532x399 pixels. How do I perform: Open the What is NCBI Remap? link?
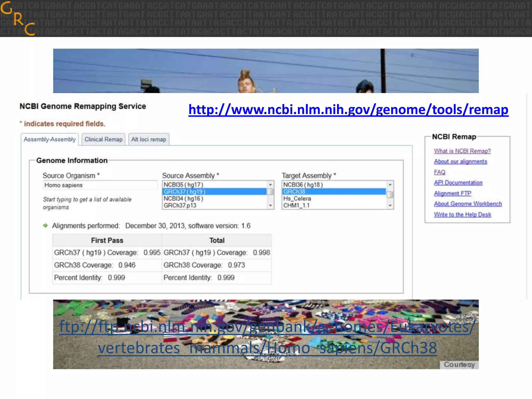tap(462, 151)
